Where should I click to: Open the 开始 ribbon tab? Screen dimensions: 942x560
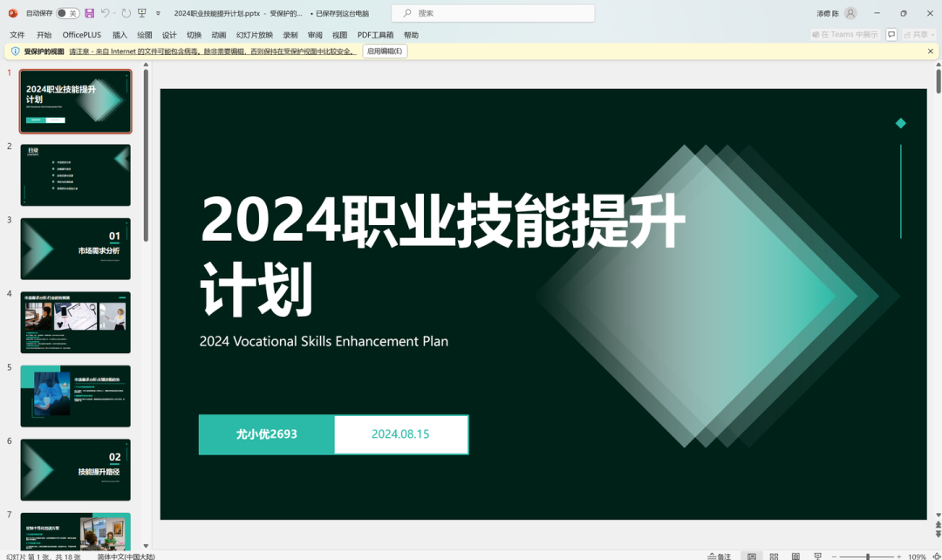(44, 35)
